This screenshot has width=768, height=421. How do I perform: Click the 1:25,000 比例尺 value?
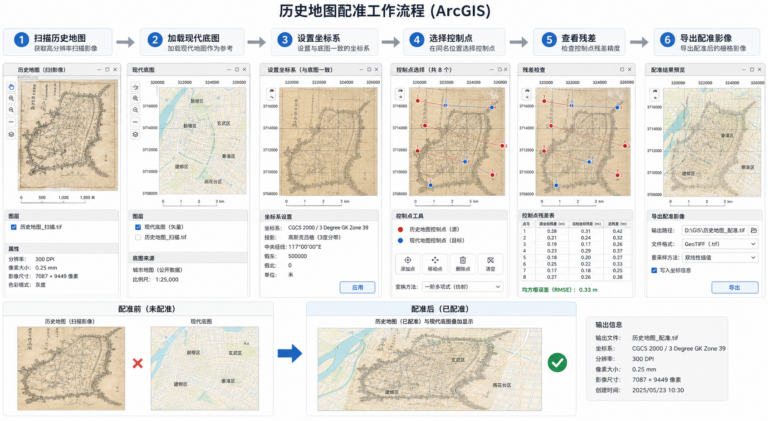[167, 280]
